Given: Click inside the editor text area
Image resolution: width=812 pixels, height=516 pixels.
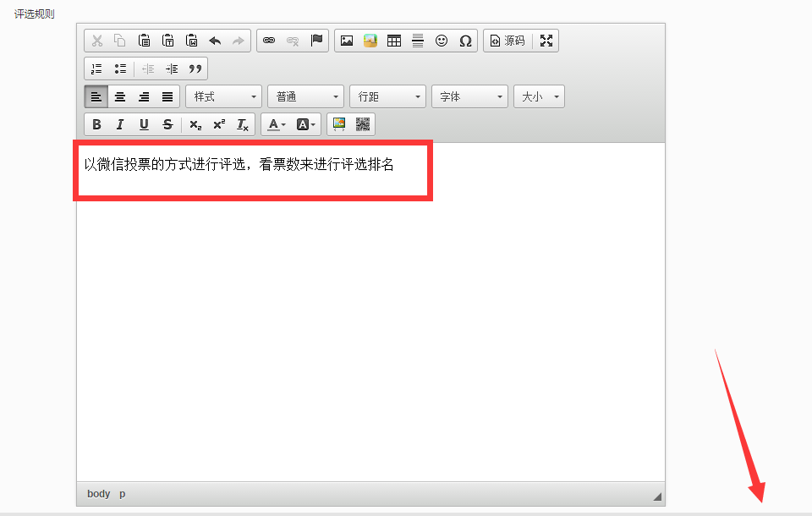Looking at the screenshot, I should coord(370,312).
